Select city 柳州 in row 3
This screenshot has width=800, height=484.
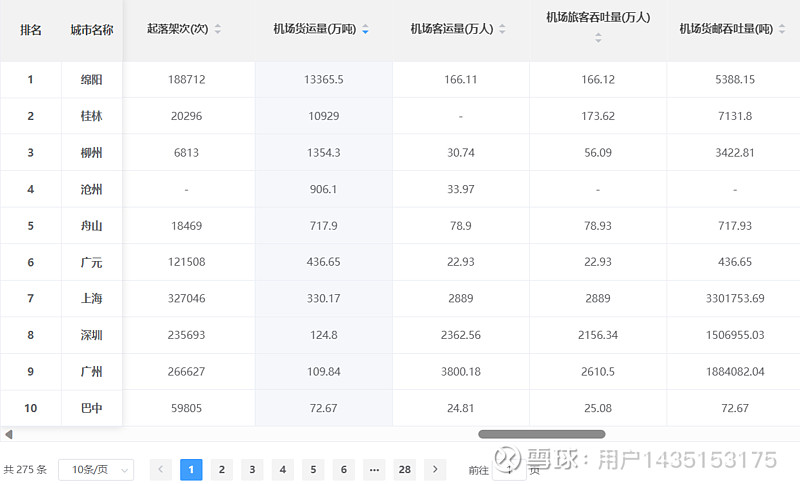point(92,152)
